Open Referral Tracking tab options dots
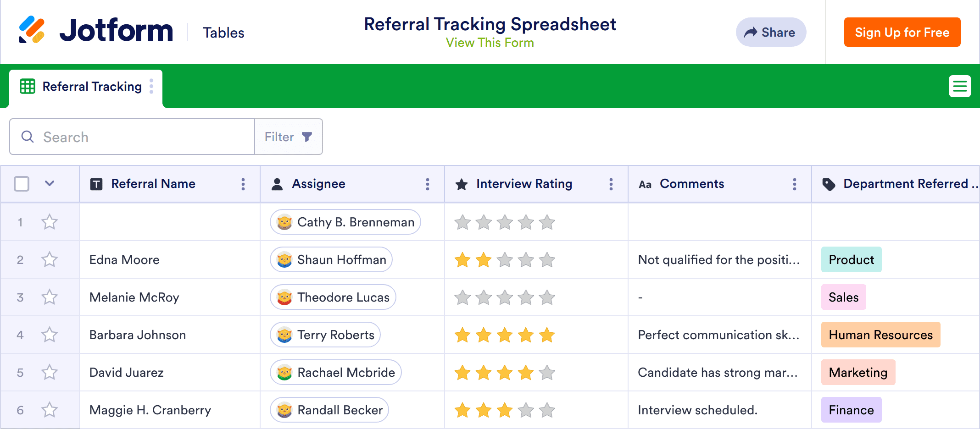 [151, 86]
